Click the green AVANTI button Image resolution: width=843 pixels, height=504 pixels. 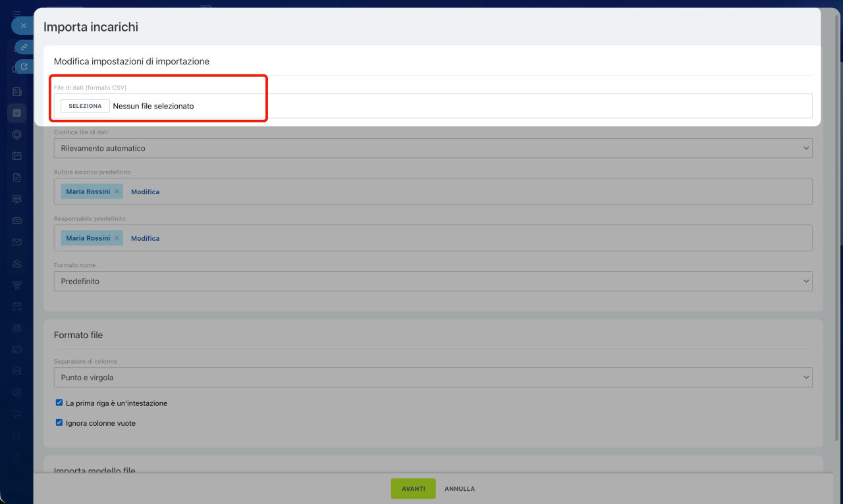[x=413, y=489]
